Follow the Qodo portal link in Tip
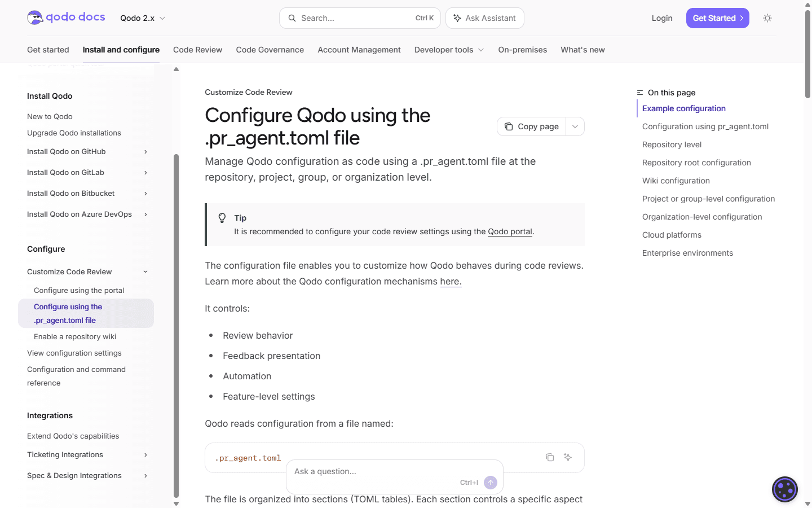The image size is (812, 508). (510, 231)
